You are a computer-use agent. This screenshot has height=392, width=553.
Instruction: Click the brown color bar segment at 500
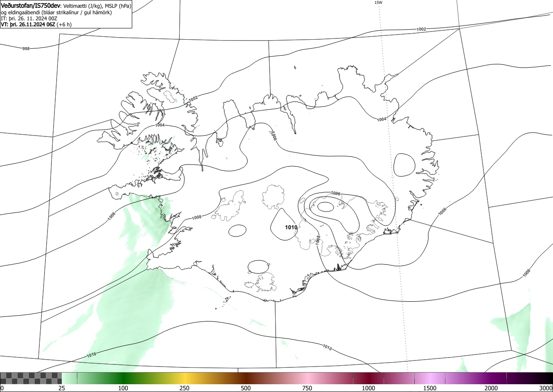[x=246, y=378]
